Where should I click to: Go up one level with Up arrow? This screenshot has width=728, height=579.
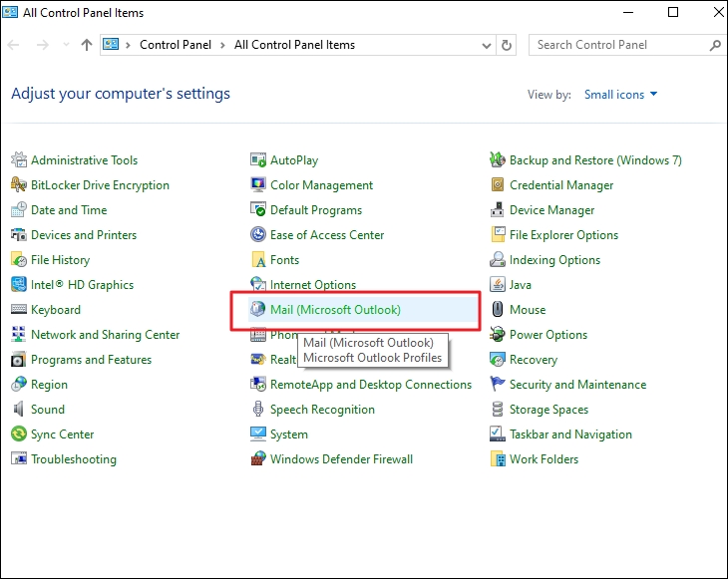click(87, 45)
